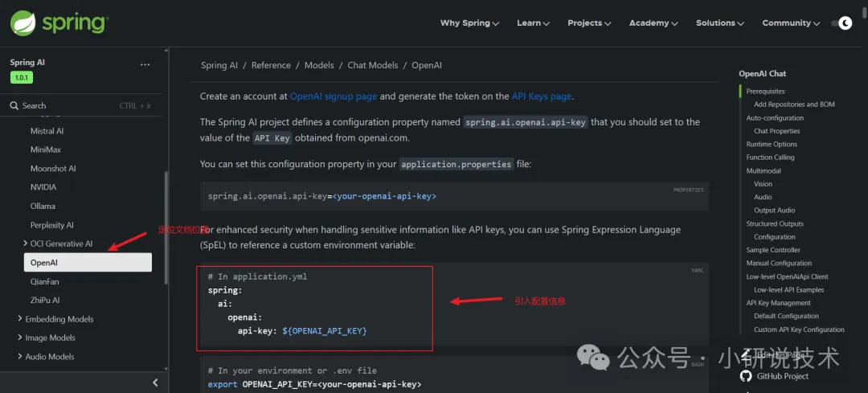Go to Reference breadcrumb
Viewport: 868px width, 393px height.
point(272,65)
